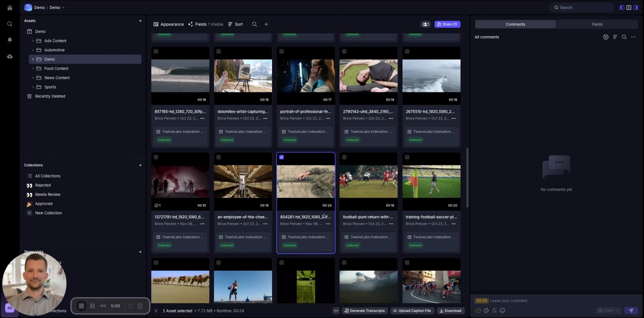Send the comment with the paper-plane button
Image resolution: width=644 pixels, height=318 pixels.
pos(631,310)
